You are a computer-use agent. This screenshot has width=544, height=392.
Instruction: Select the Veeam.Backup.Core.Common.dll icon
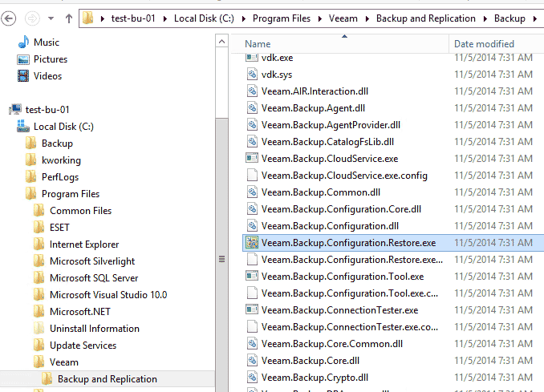[252, 344]
